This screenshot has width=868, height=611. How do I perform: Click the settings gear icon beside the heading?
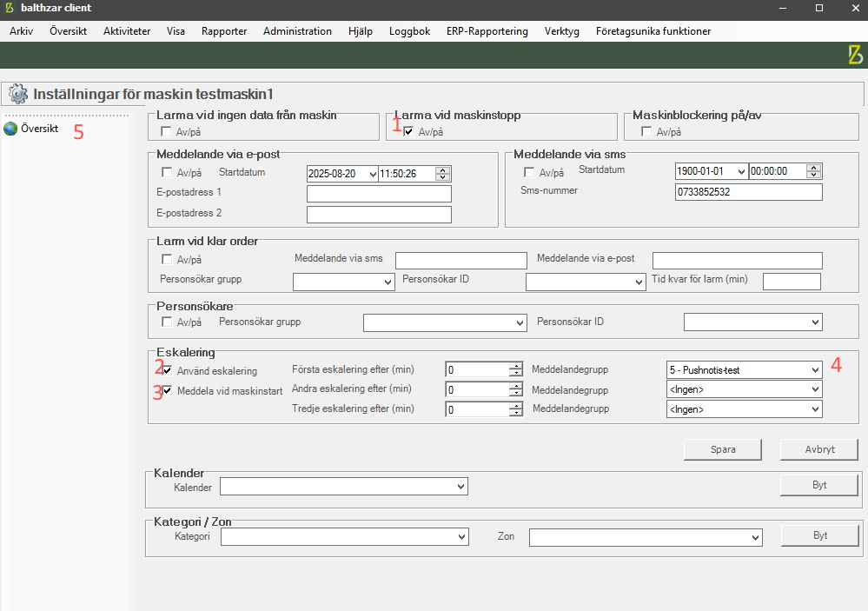17,94
